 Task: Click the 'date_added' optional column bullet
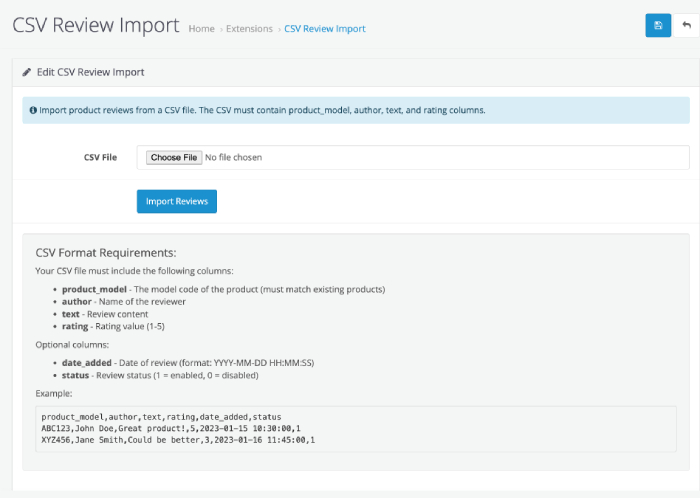pos(188,363)
